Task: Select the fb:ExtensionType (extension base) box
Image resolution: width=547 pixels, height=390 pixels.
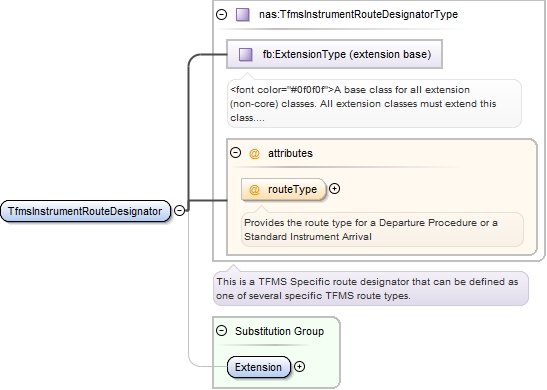Action: click(335, 54)
